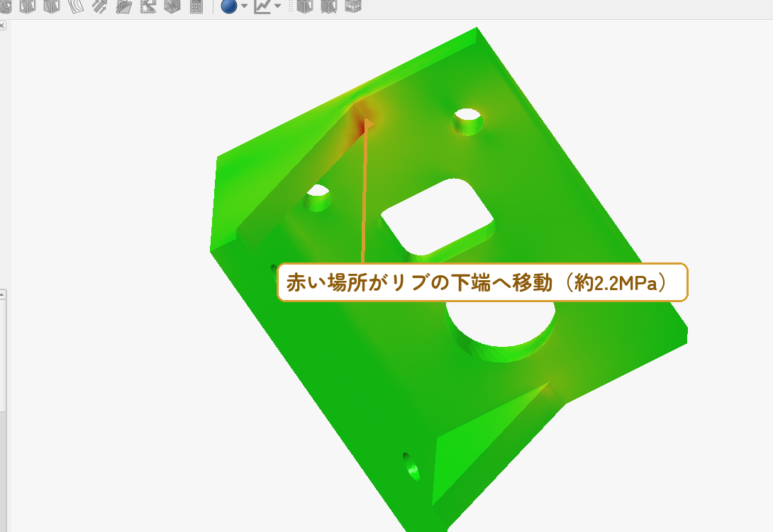Click the rightmost wireframe cube icon
Image resolution: width=773 pixels, height=532 pixels.
(353, 6)
